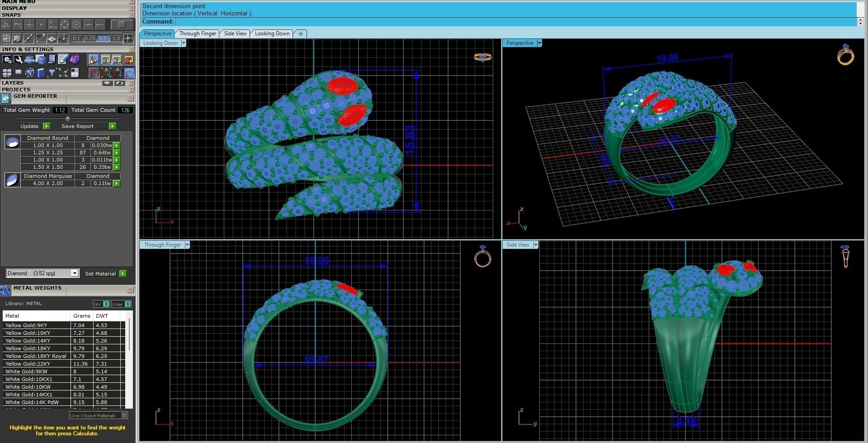Set snap increment to 0.25
Image resolution: width=868 pixels, height=443 pixels.
pyautogui.click(x=90, y=38)
